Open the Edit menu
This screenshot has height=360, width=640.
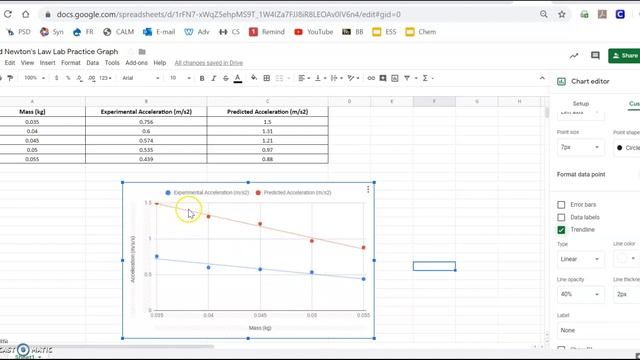coord(10,63)
